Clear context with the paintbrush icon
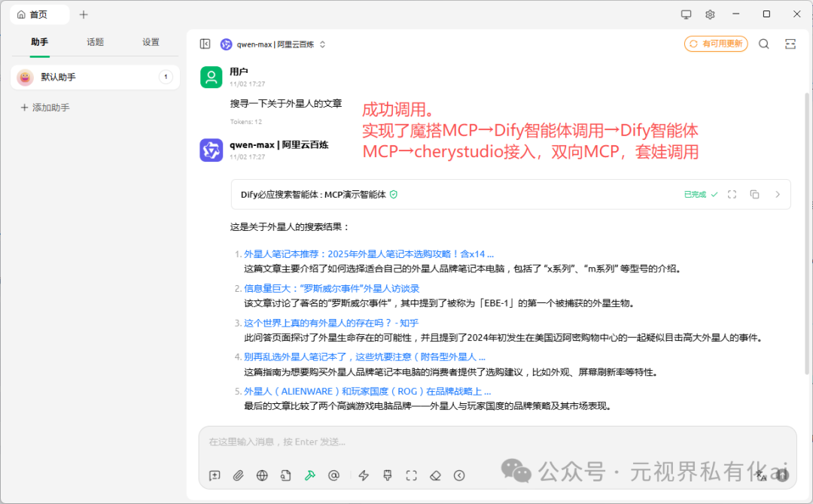The image size is (813, 504). coord(387,475)
